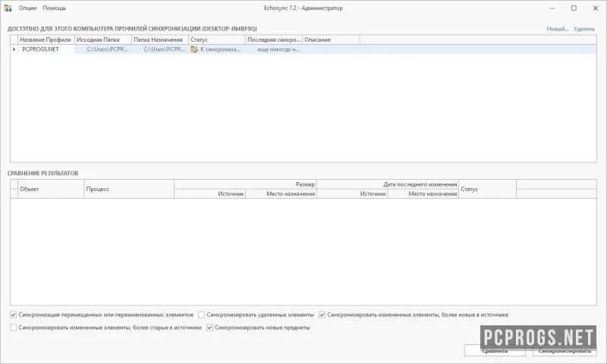
Task: Click the Описание column header
Action: click(x=331, y=40)
